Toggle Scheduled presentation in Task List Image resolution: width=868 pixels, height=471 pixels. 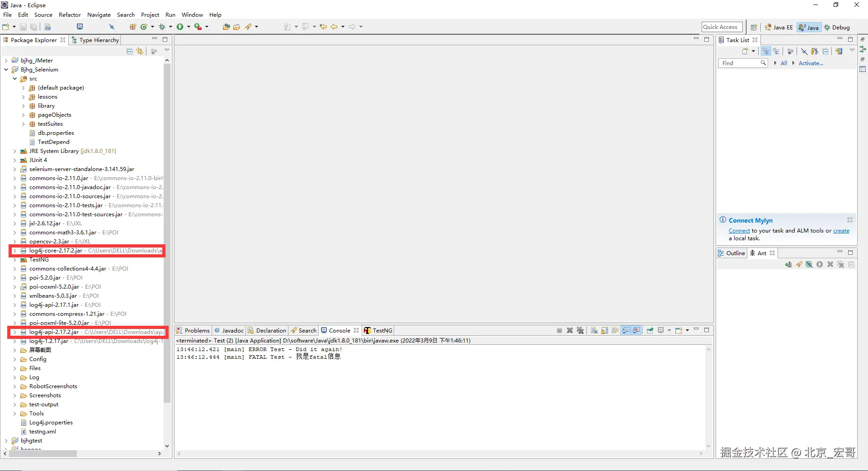(x=776, y=51)
